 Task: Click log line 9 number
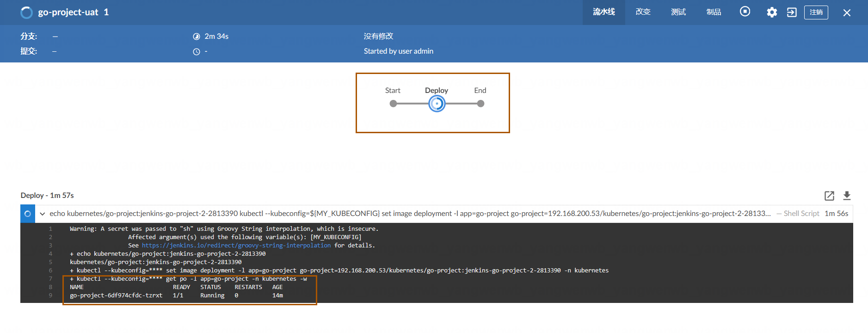click(x=50, y=296)
